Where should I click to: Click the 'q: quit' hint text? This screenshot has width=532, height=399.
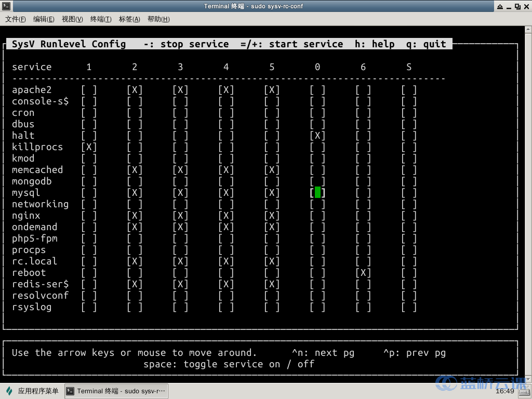pyautogui.click(x=426, y=44)
